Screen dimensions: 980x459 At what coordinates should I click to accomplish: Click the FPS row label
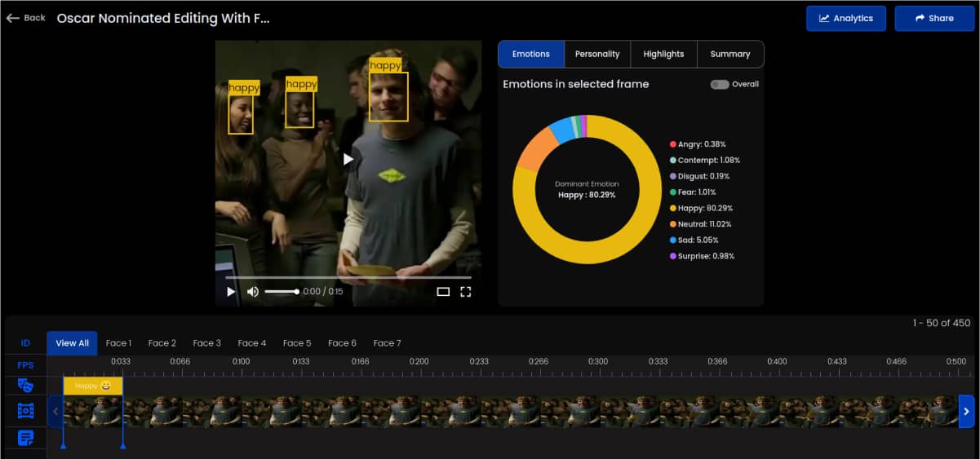pyautogui.click(x=25, y=365)
